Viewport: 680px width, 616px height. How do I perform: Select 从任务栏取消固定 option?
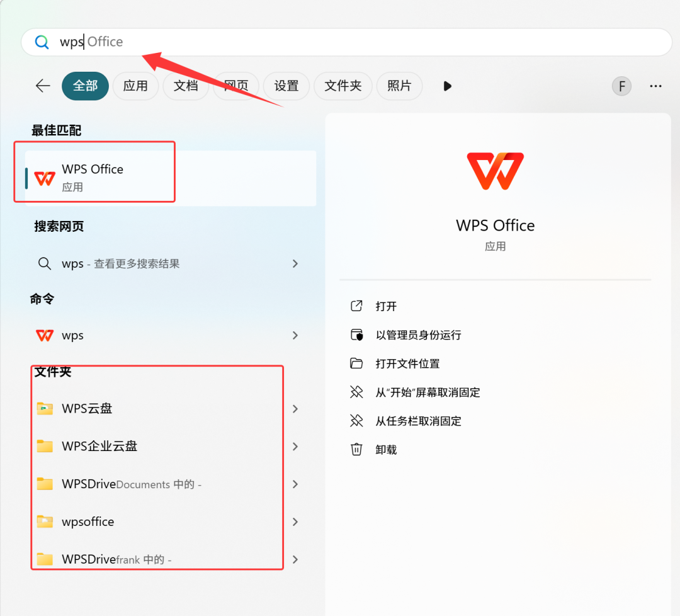418,421
